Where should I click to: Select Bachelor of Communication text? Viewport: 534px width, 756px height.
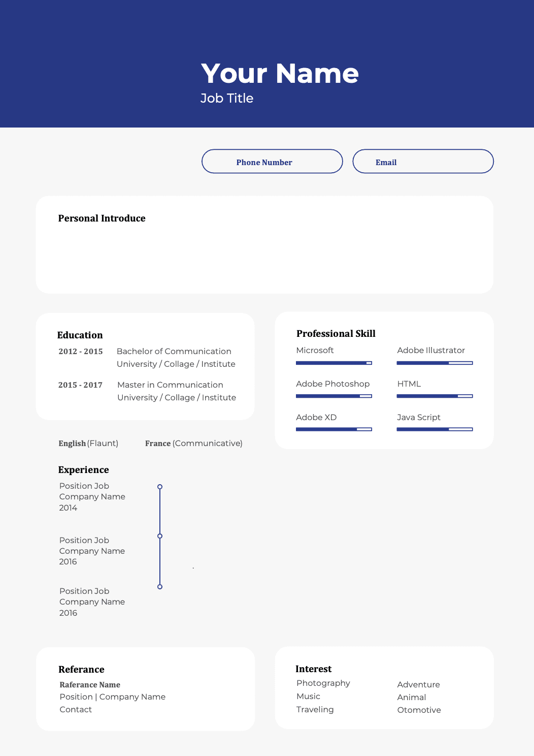pos(174,351)
